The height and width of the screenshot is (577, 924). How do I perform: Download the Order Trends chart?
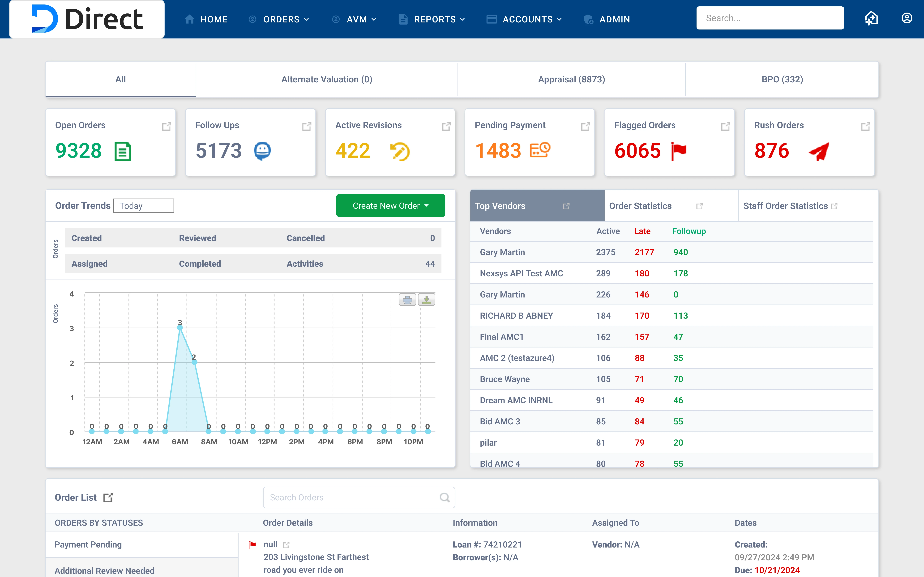[427, 300]
